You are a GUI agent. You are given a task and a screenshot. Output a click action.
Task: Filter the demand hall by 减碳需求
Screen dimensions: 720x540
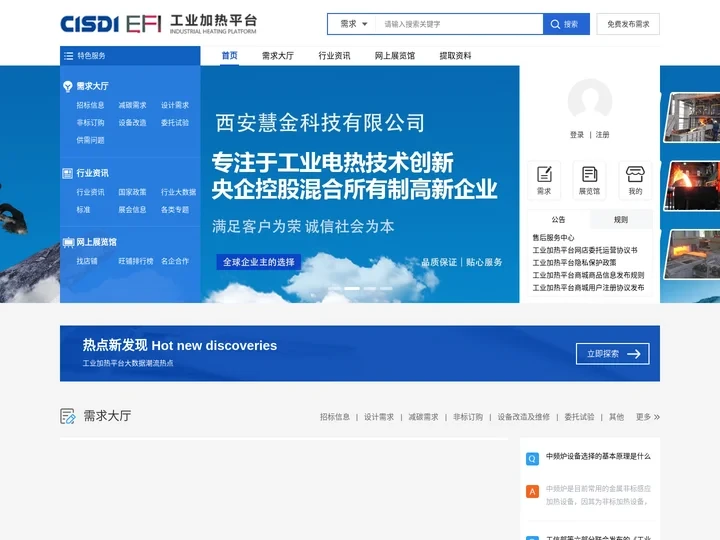coord(423,417)
